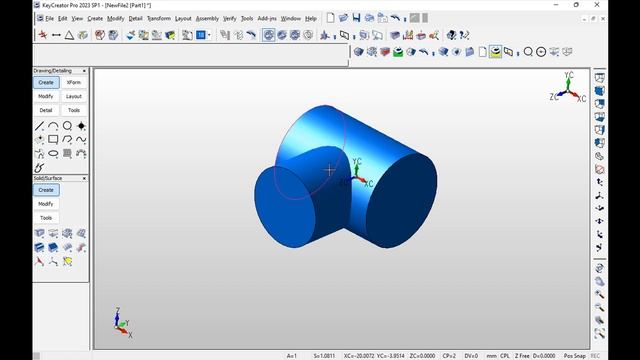640x360 pixels.
Task: Toggle the highlighted shaded render mode icon
Action: 268,35
